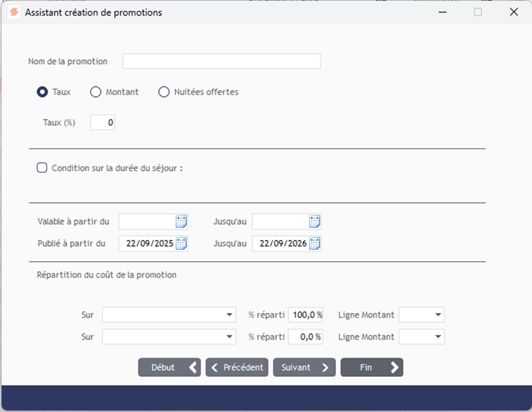Click the application logo in title bar

[x=14, y=12]
